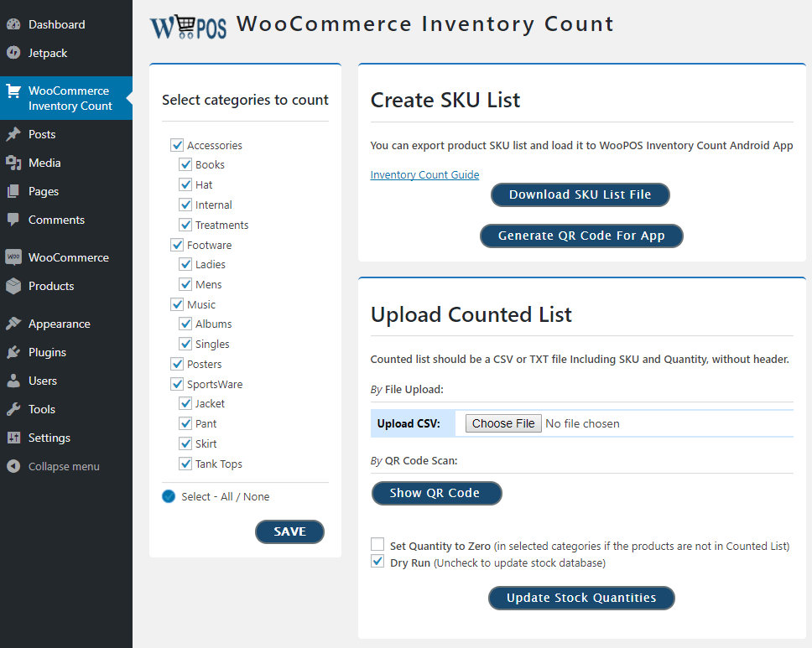
Task: Uncheck the Posters category
Action: click(177, 364)
